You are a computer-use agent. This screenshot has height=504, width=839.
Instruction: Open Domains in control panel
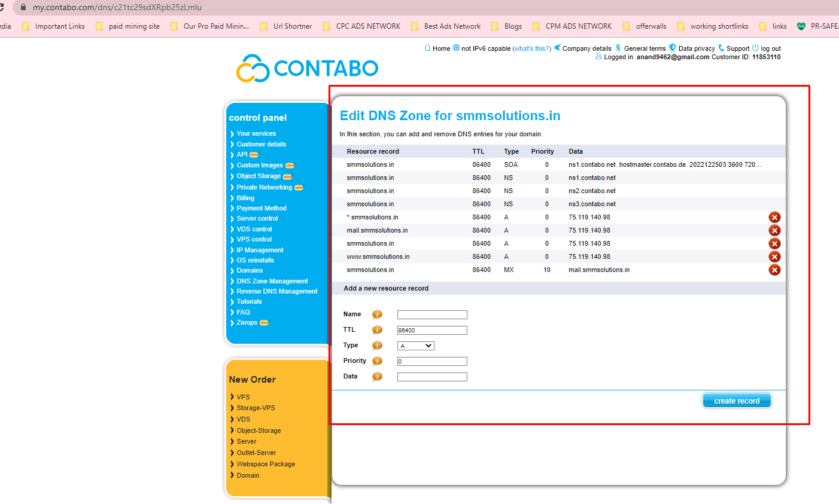pyautogui.click(x=250, y=270)
